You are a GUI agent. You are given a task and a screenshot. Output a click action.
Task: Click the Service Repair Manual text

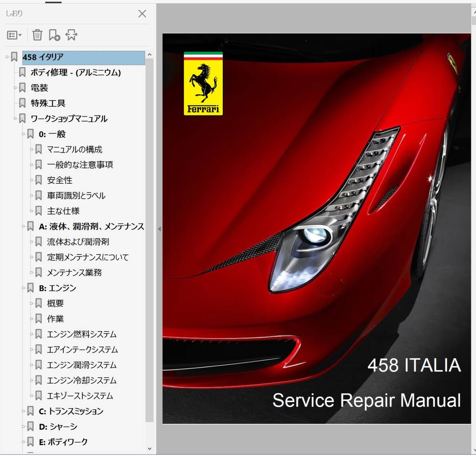coord(367,400)
